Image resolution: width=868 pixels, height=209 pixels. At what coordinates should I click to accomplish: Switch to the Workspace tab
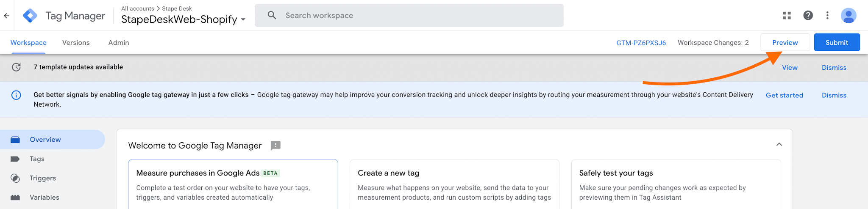pos(28,43)
